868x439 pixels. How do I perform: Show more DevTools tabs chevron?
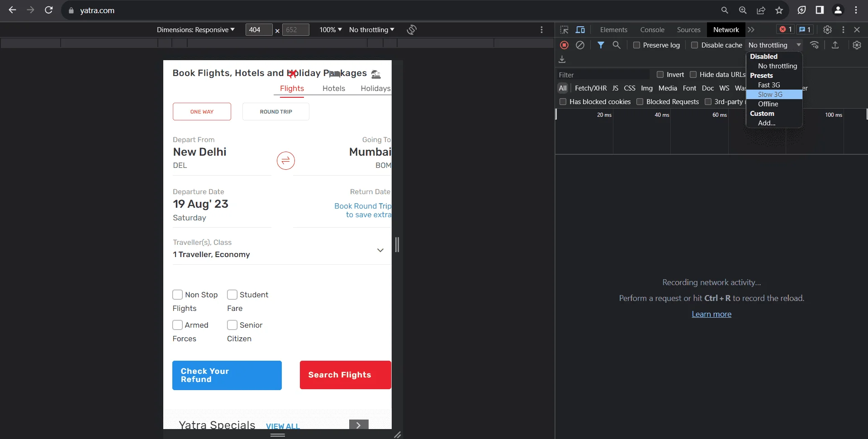tap(751, 30)
